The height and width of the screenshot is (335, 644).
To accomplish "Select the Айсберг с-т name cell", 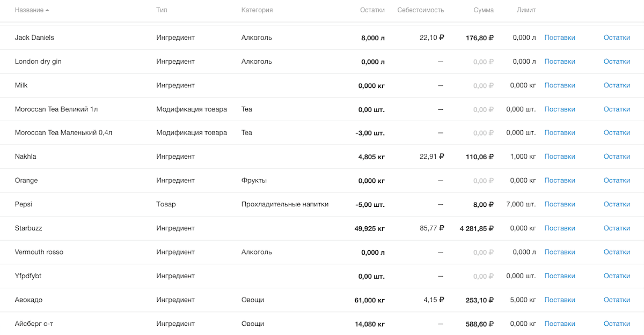I will [34, 324].
